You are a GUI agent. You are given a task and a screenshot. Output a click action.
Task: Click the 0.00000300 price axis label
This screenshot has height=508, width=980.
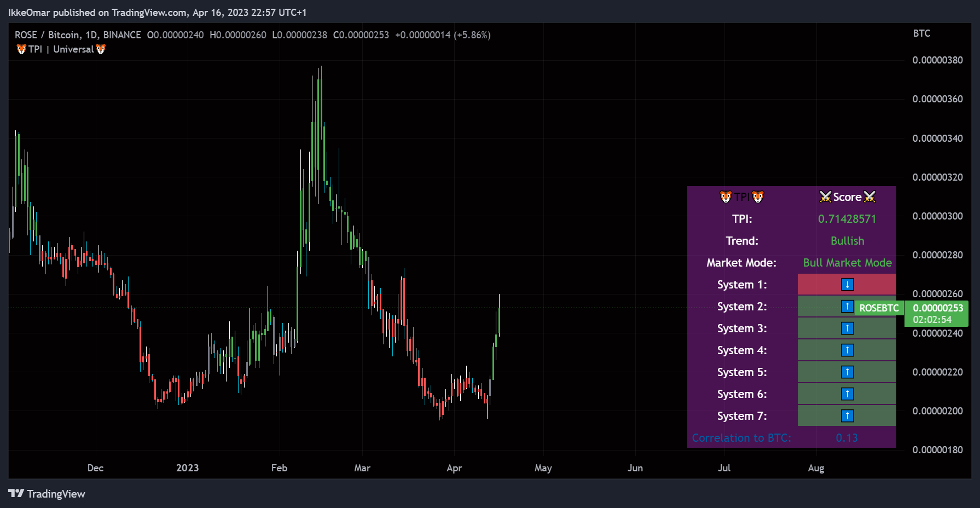937,216
